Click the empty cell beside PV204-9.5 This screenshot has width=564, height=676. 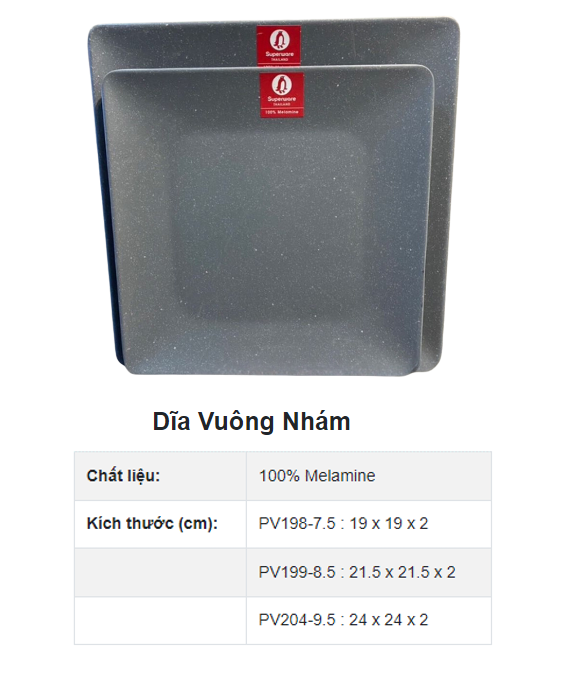click(160, 620)
